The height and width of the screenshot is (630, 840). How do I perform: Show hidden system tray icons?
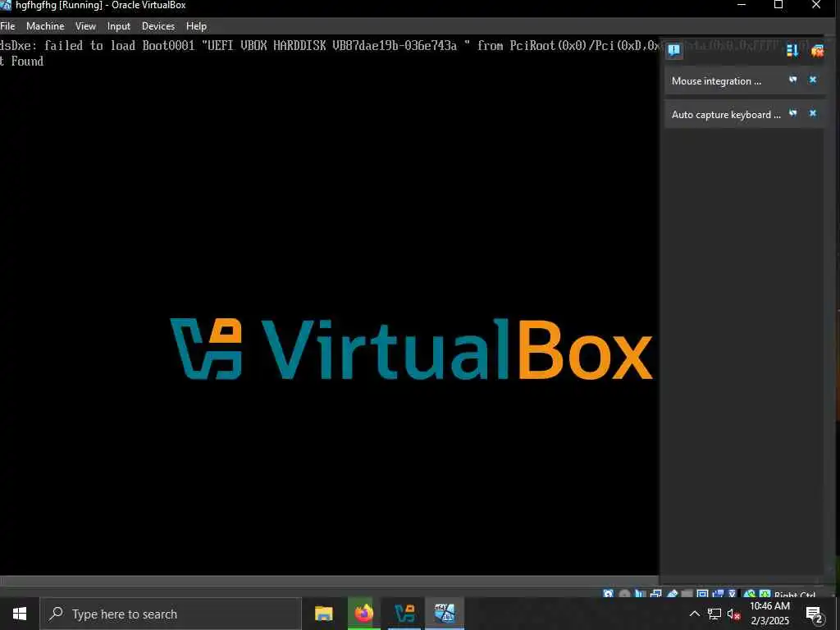[694, 614]
